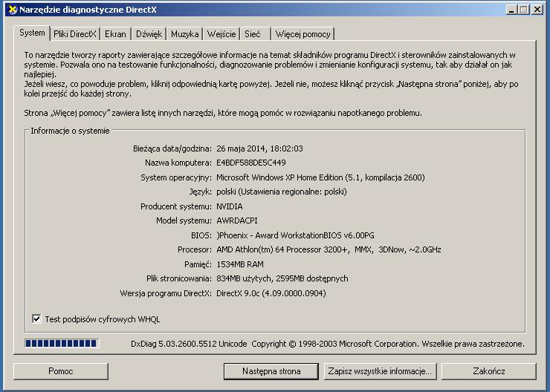Click the Pomoc button
The image size is (550, 392).
point(61,371)
